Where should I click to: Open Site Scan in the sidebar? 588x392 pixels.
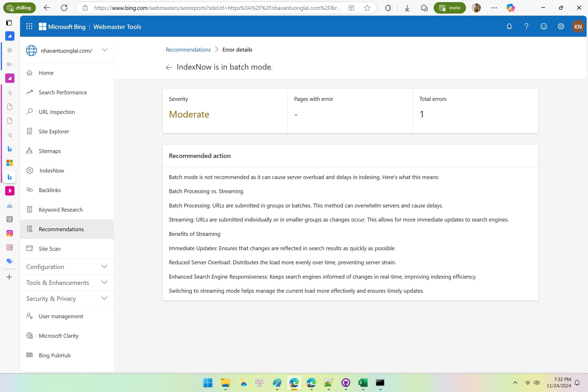point(67,249)
